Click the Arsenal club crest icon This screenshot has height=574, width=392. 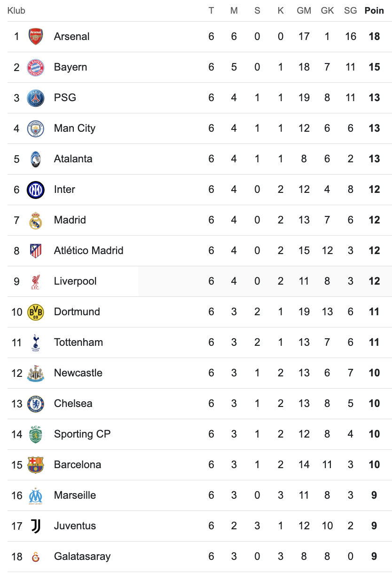click(36, 37)
